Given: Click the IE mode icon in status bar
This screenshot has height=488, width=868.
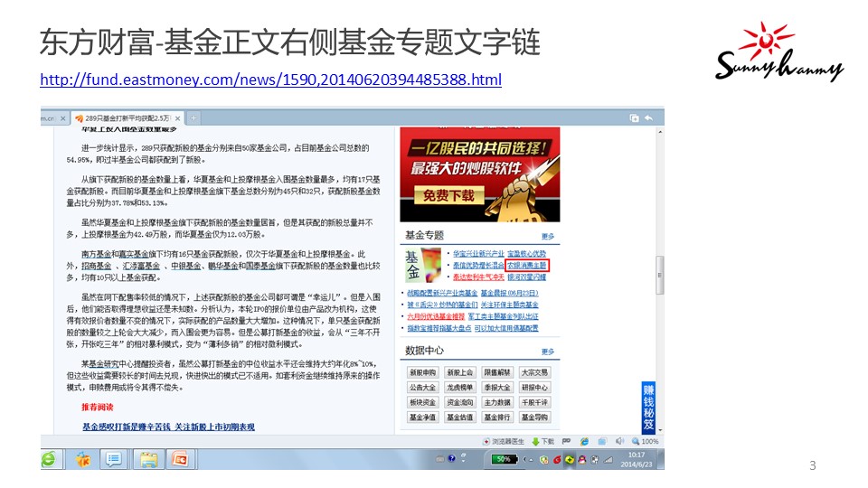Looking at the screenshot, I should (x=585, y=442).
